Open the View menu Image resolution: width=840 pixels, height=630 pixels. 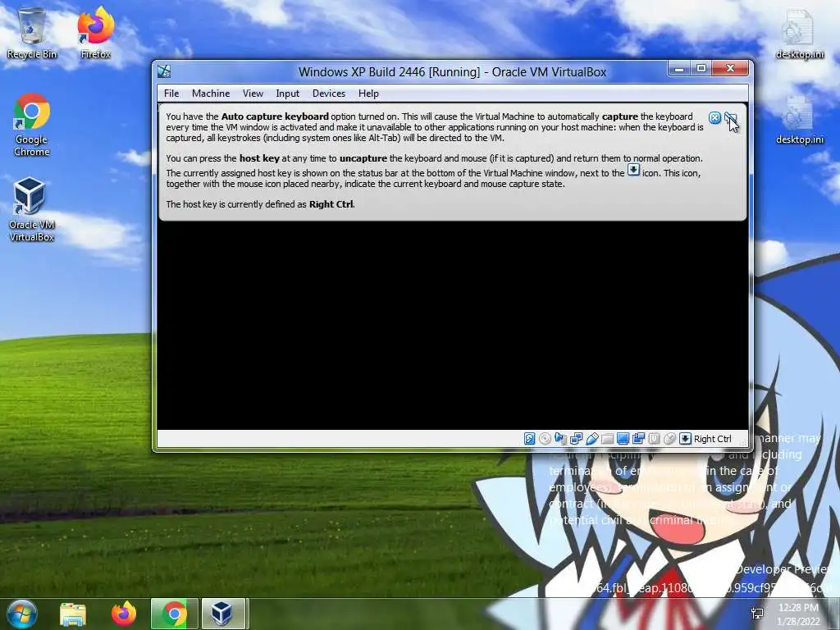[253, 94]
